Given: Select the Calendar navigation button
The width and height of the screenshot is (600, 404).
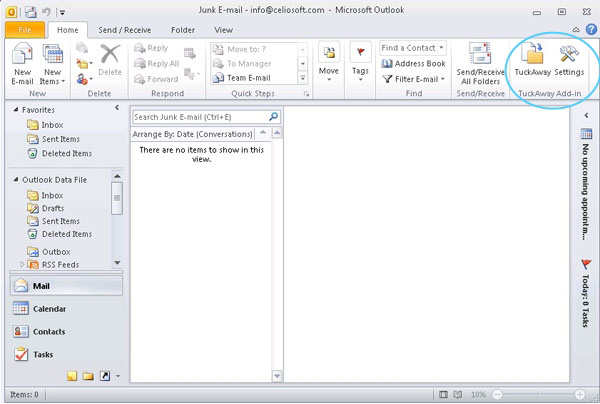Looking at the screenshot, I should tap(49, 309).
